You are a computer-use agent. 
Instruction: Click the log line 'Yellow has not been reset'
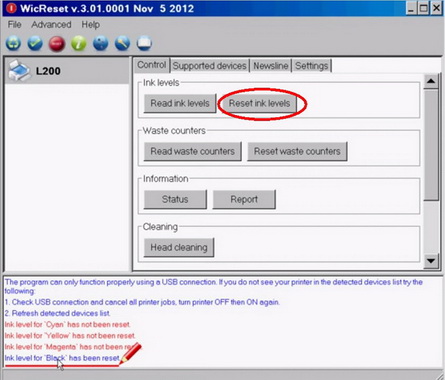click(70, 336)
